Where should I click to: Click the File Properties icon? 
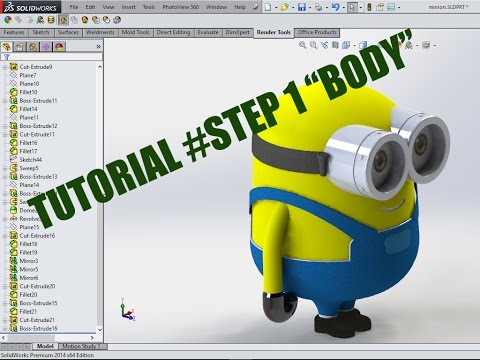coord(380,7)
